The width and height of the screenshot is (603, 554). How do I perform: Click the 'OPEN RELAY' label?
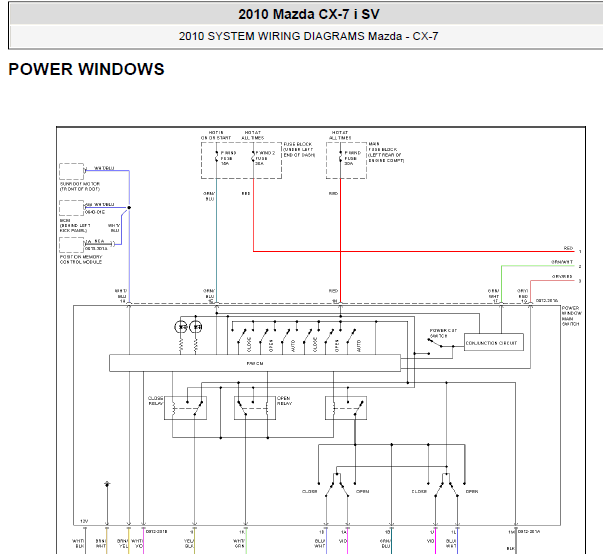click(285, 401)
